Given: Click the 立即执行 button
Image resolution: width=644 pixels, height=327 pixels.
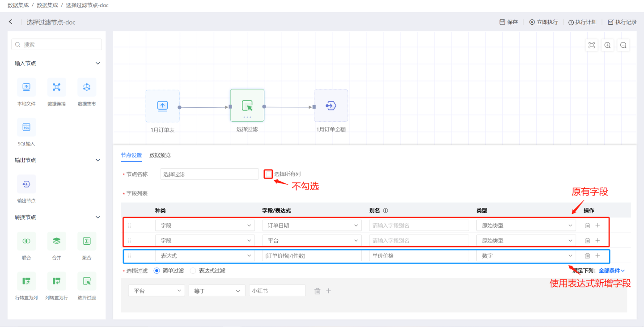Looking at the screenshot, I should [x=543, y=22].
